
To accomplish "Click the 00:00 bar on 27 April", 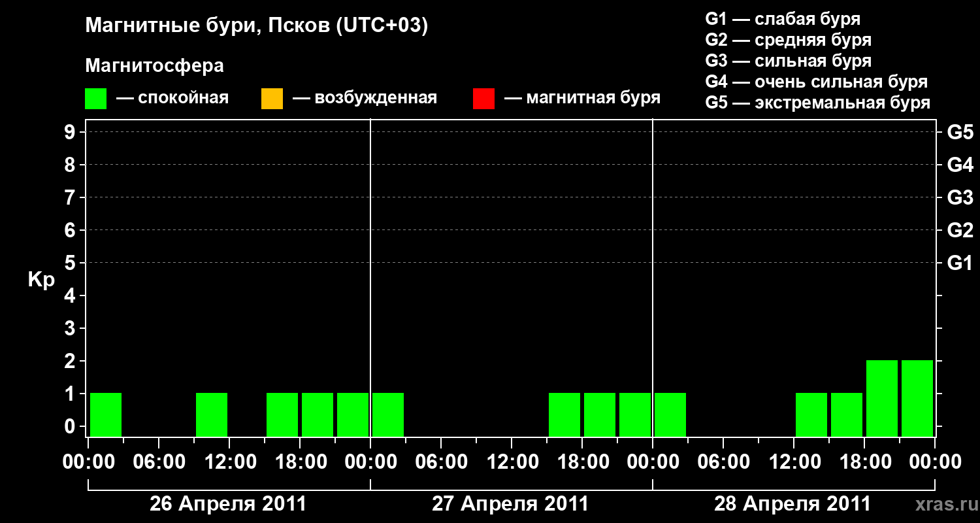I will pyautogui.click(x=388, y=414).
